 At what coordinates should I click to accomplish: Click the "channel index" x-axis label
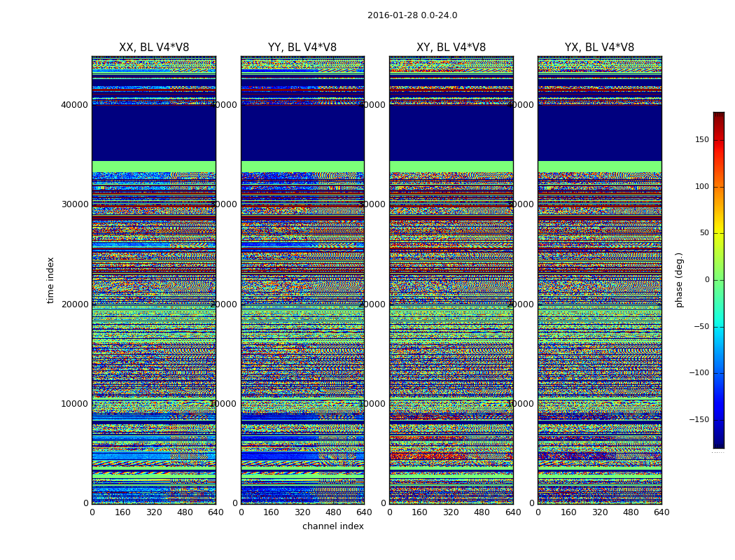tap(333, 526)
